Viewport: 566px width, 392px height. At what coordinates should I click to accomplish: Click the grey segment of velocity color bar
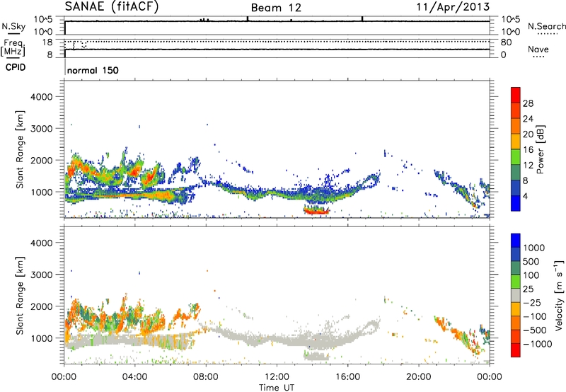[516, 296]
